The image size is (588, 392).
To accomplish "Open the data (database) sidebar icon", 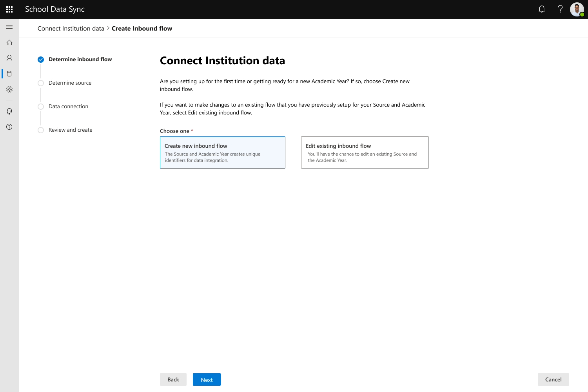I will click(9, 74).
